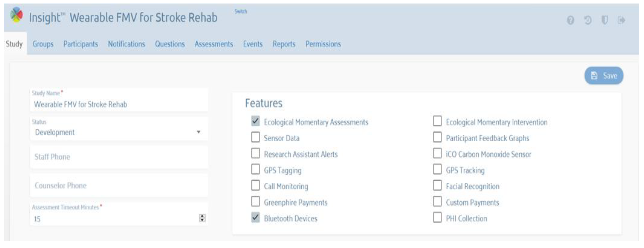The image size is (644, 248).
Task: Click the Switch study link
Action: pyautogui.click(x=240, y=11)
